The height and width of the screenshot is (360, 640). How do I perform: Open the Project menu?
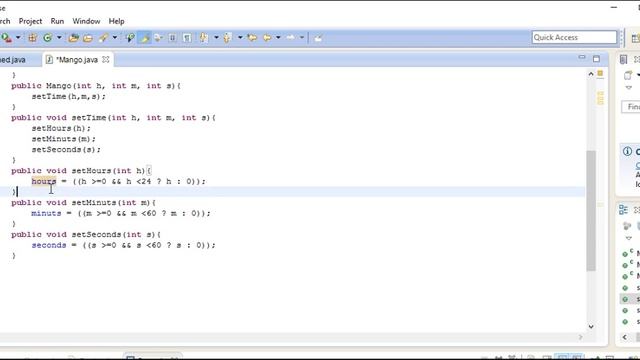click(x=30, y=21)
